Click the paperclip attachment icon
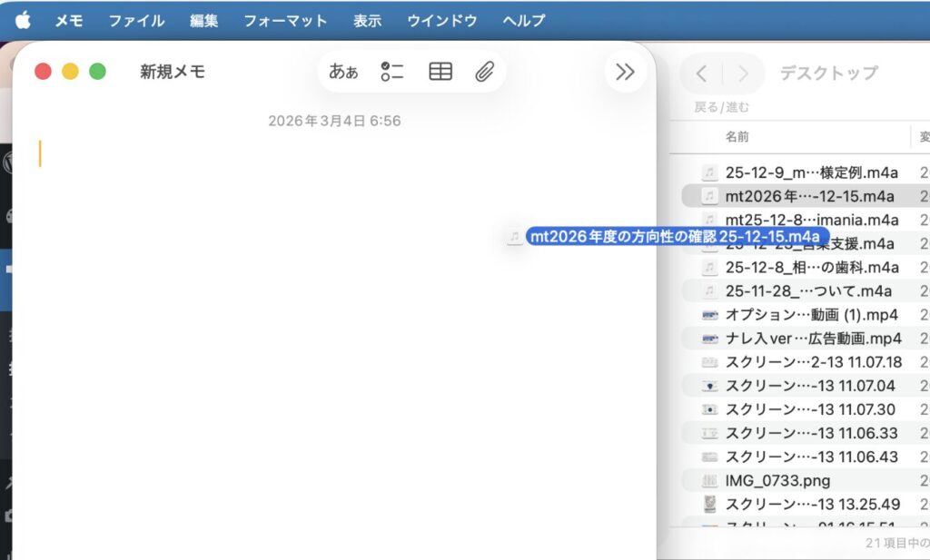 point(484,72)
